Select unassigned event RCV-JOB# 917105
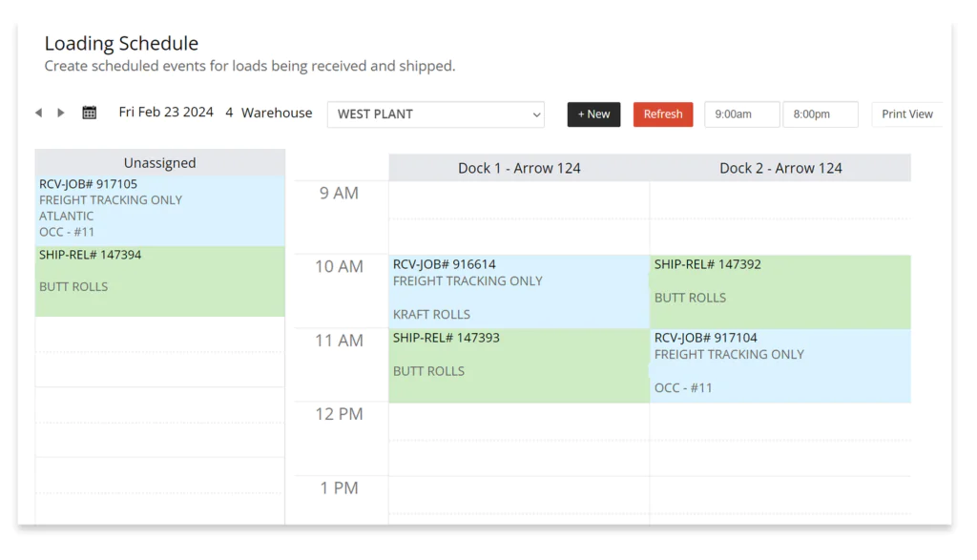This screenshot has height=560, width=977. pos(160,211)
